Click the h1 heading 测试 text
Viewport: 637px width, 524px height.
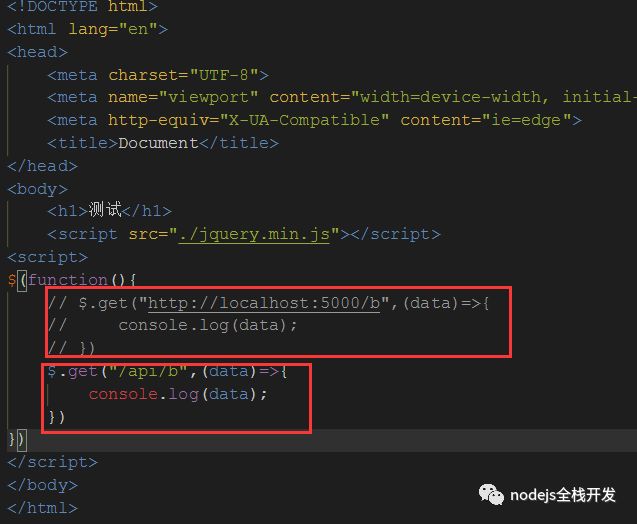(x=105, y=210)
